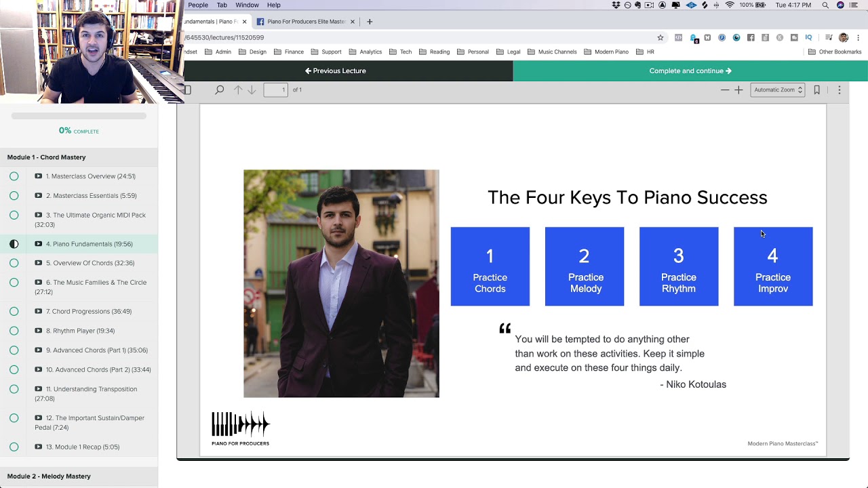Open lecture 7. Chord Progressions
The height and width of the screenshot is (488, 868).
[x=89, y=312]
